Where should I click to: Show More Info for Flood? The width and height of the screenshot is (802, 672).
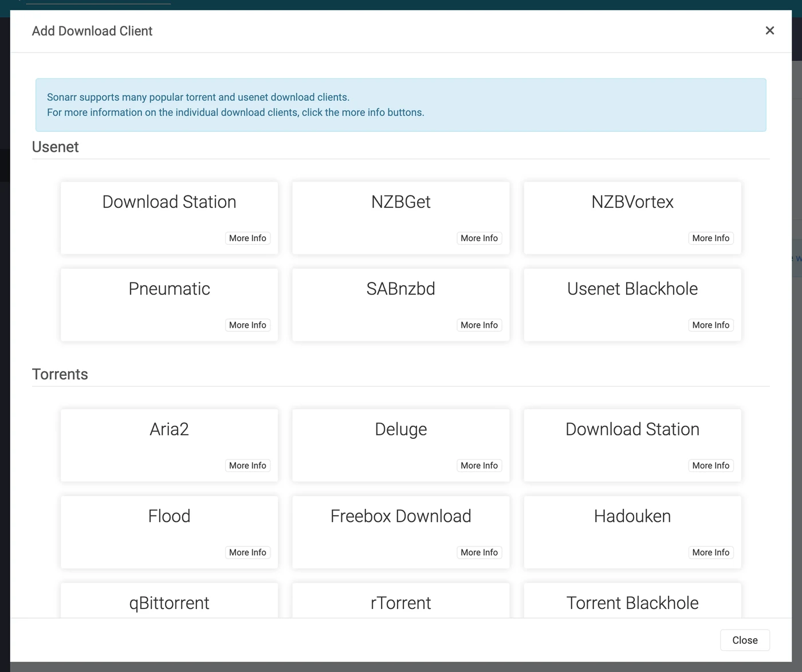[247, 552]
